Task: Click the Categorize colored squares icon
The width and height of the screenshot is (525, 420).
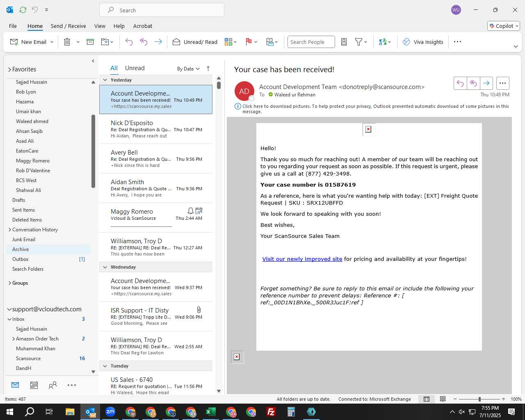Action: coord(228,42)
